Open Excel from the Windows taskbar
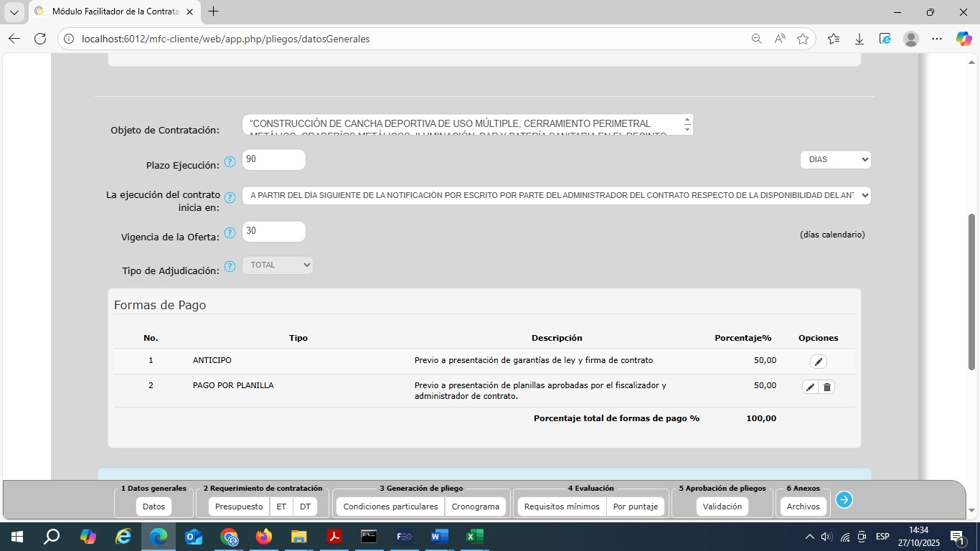Viewport: 980px width, 551px height. (474, 537)
